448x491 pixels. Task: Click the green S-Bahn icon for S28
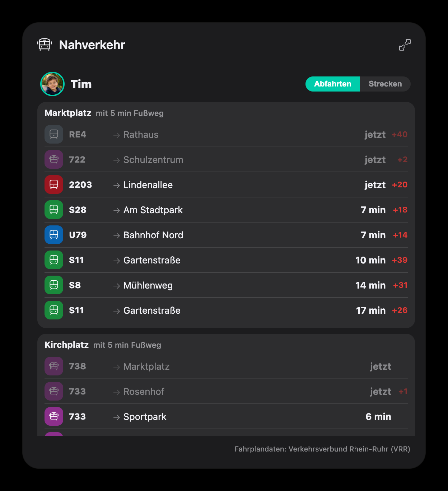pyautogui.click(x=54, y=210)
